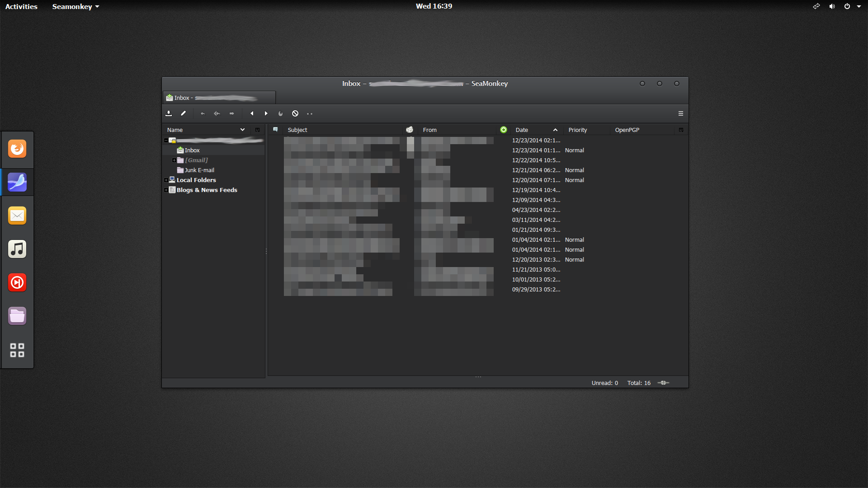
Task: Toggle Date sort direction arrow
Action: [555, 130]
